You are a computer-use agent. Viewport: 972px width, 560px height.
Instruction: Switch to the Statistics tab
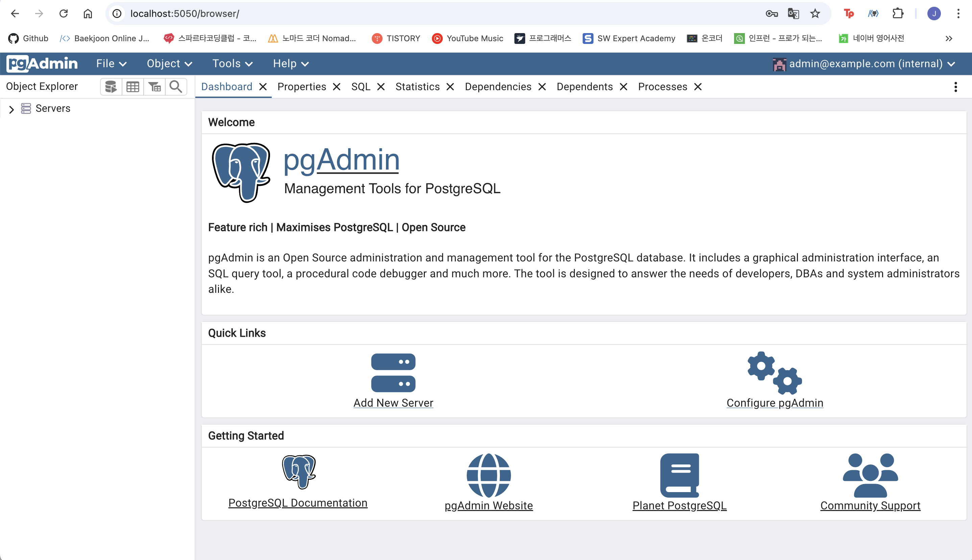pos(417,86)
